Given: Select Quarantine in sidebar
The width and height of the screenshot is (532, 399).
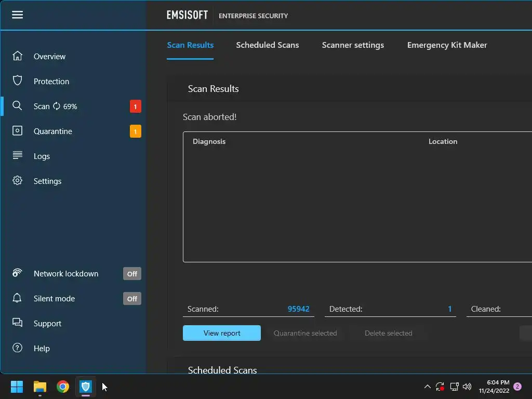Looking at the screenshot, I should coord(53,131).
